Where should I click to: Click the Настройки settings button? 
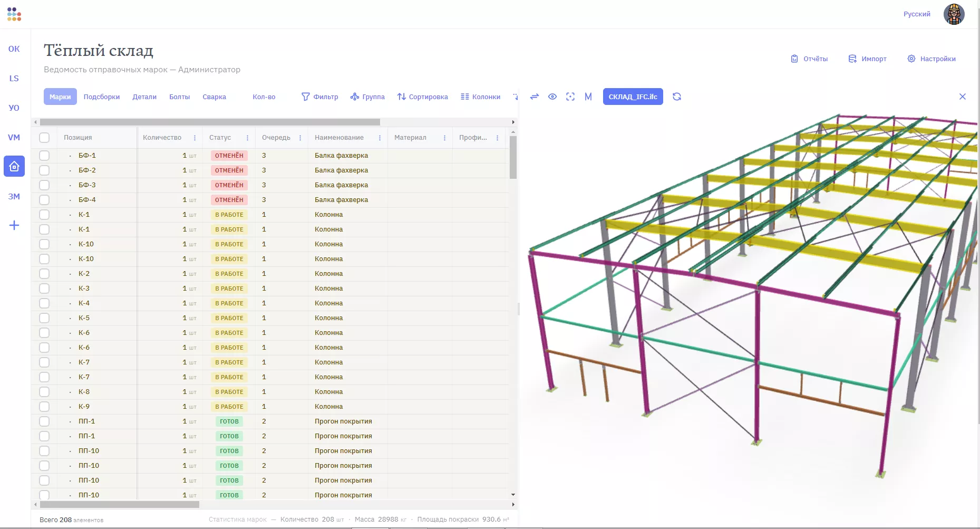click(932, 59)
